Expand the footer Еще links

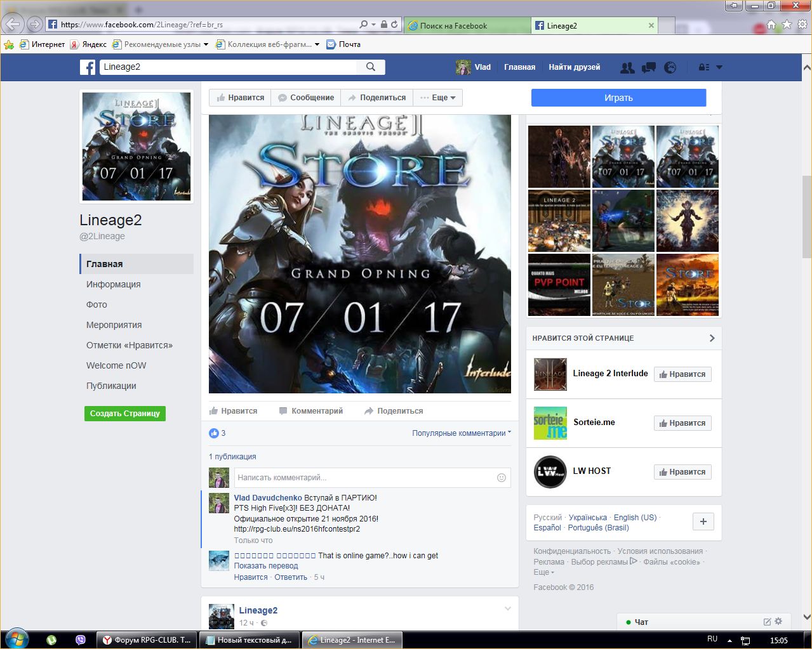click(543, 572)
